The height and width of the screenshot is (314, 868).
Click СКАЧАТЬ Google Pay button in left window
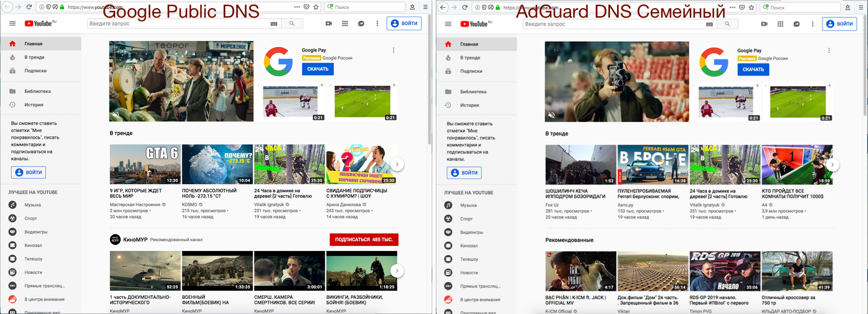click(x=318, y=69)
